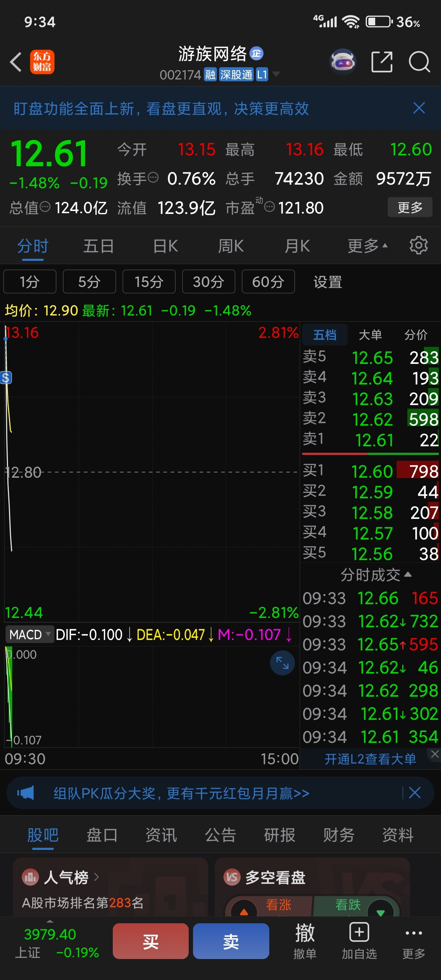Open 组队PK瓜分大奖 promotion link
This screenshot has width=441, height=980.
coord(181,793)
